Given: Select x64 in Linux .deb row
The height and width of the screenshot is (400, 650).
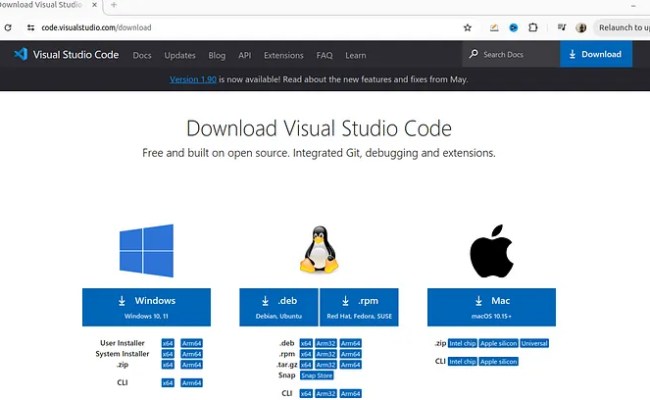Looking at the screenshot, I should 306,343.
